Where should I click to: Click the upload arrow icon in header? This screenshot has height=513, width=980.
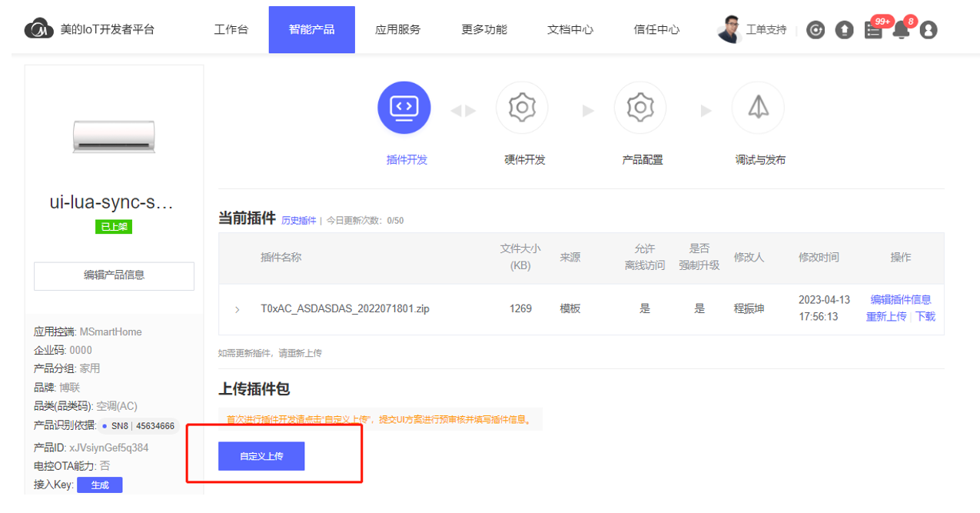click(844, 30)
